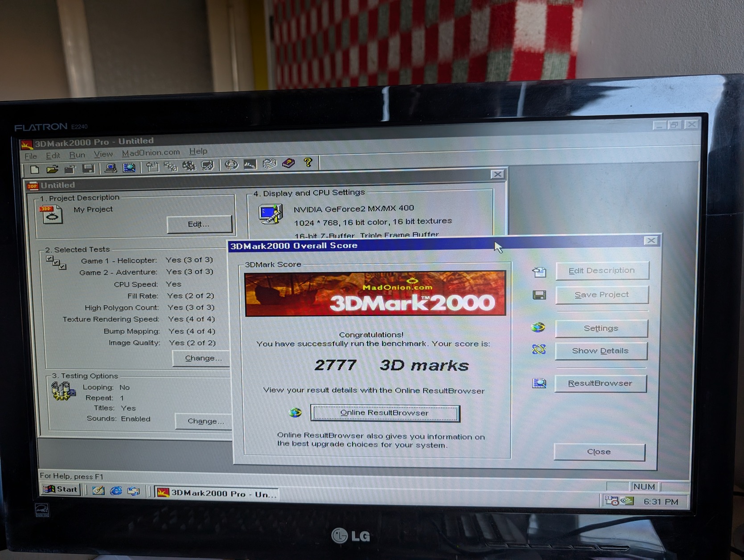
Task: Click "NVIDIA GeForce2 MX/MX 400" text
Action: 354,208
